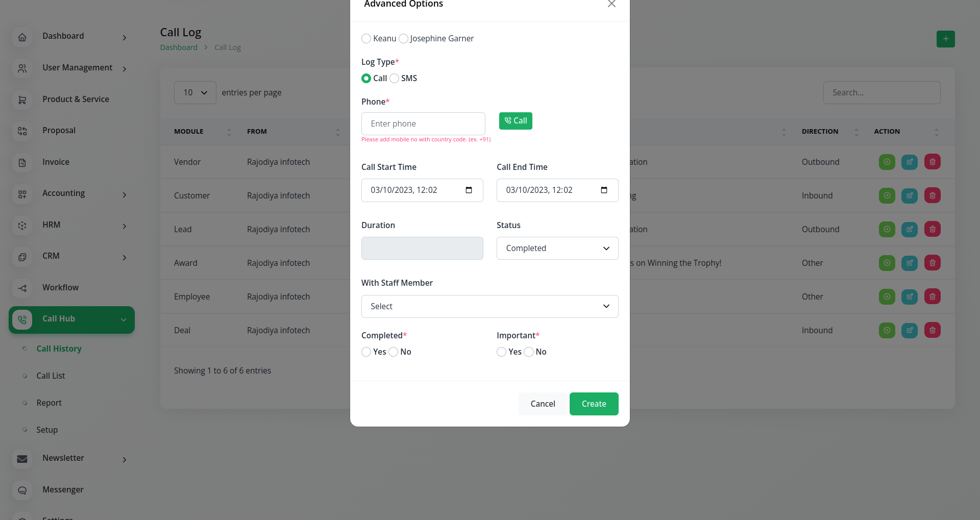Click the Cancel button

(x=543, y=404)
